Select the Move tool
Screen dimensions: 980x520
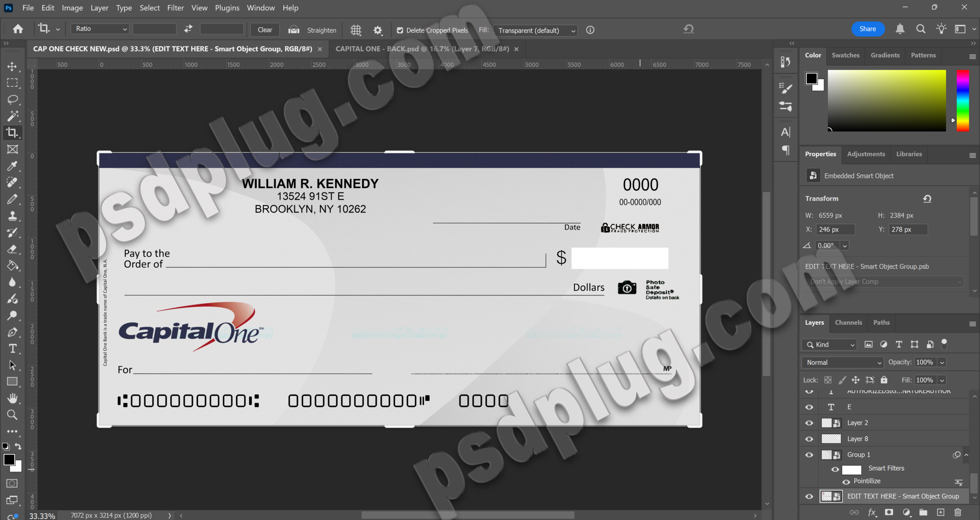click(x=12, y=67)
